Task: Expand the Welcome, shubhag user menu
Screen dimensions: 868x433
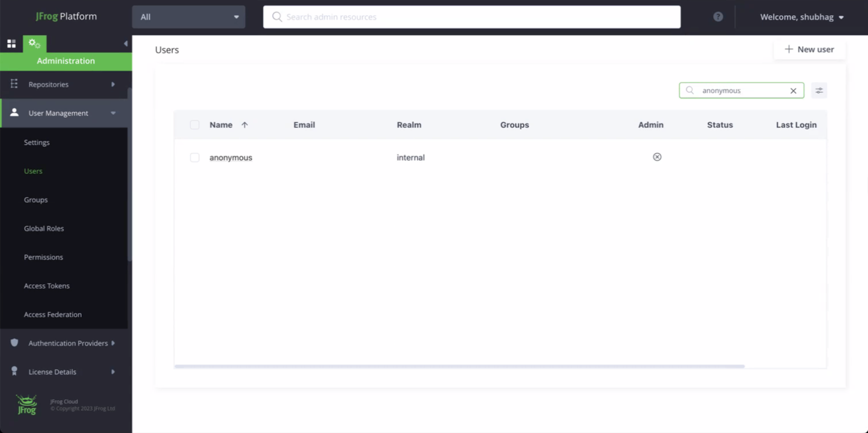Action: pyautogui.click(x=801, y=17)
